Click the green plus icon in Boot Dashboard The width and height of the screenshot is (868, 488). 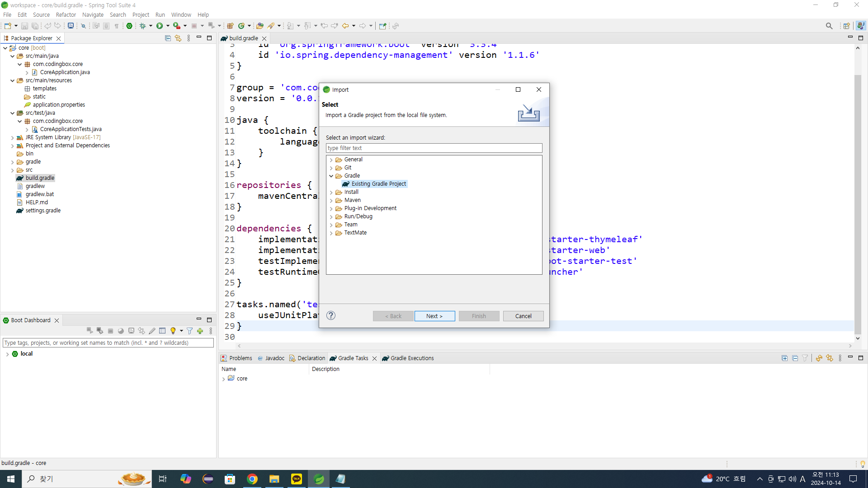(x=200, y=331)
